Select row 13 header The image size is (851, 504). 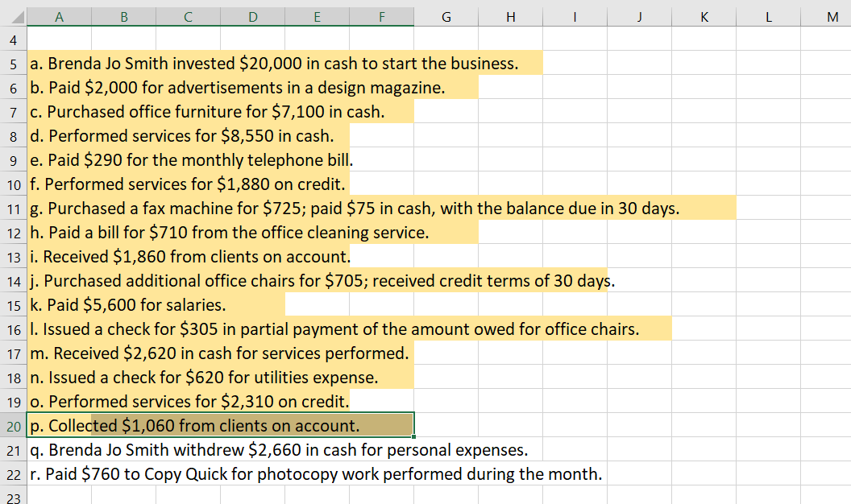tap(13, 256)
